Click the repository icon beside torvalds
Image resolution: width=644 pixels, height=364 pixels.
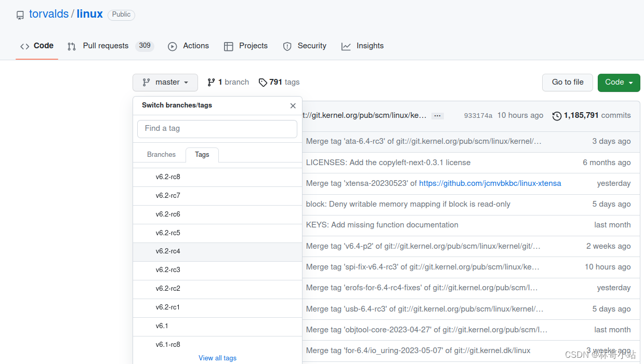[x=20, y=15]
